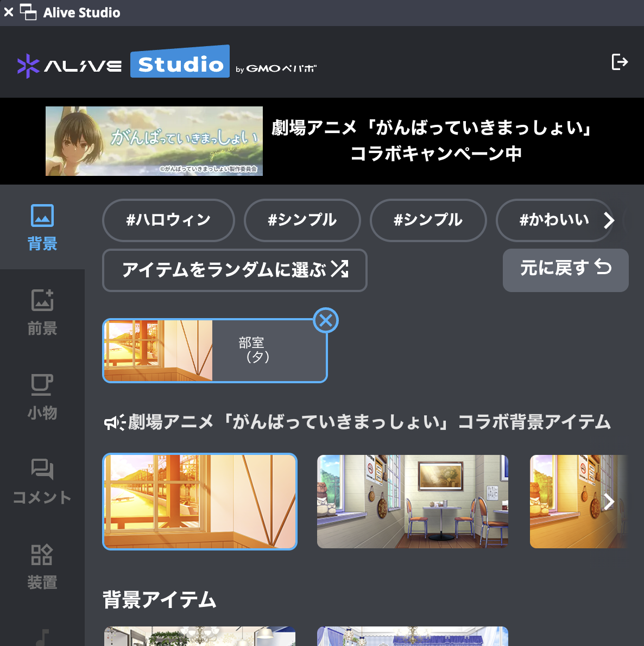Close the Alive Studio dock panel
Image resolution: width=644 pixels, height=646 pixels.
tap(9, 12)
